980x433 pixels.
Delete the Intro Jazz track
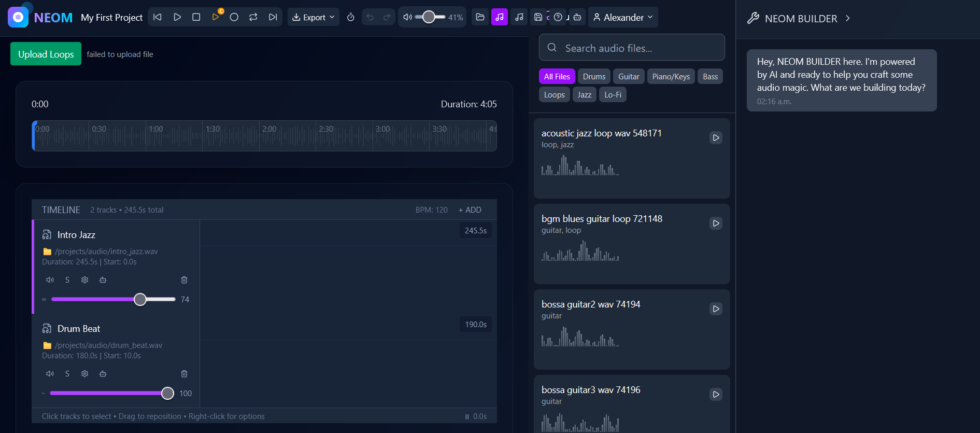tap(184, 280)
